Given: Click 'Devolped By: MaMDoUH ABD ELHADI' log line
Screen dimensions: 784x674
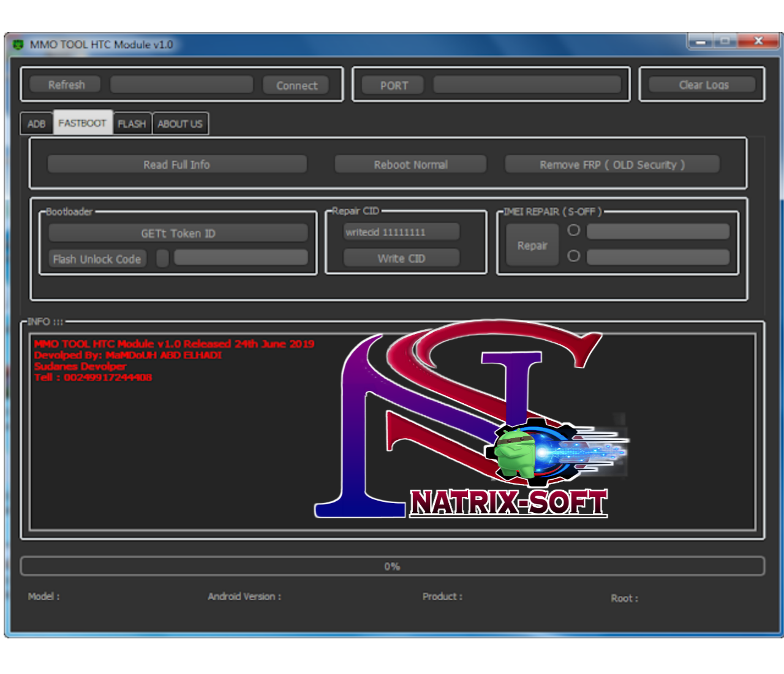Looking at the screenshot, I should click(128, 355).
